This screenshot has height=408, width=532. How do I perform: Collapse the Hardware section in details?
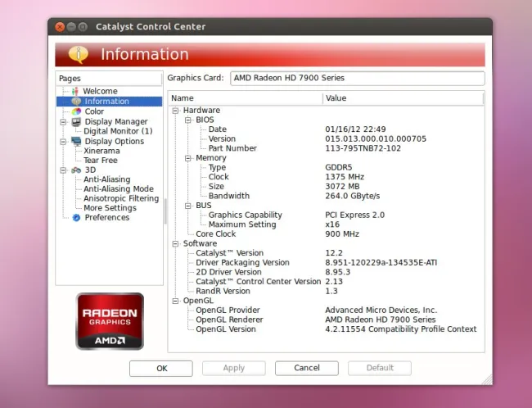click(175, 110)
